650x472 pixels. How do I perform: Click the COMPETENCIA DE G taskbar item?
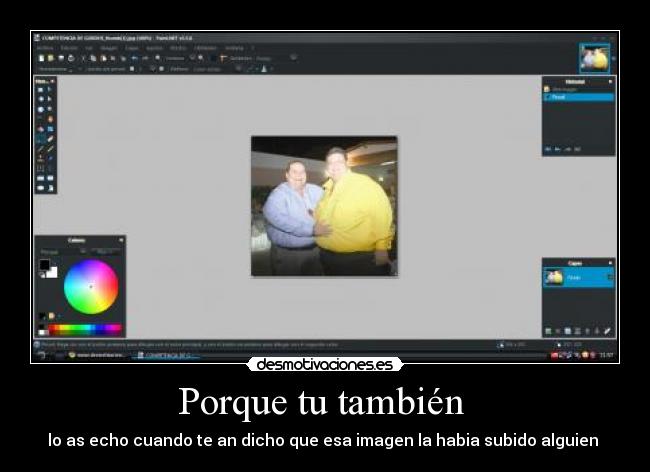(166, 355)
